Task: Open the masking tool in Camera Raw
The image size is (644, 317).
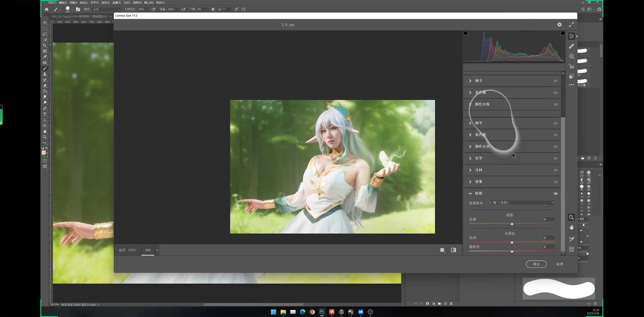Action: [x=571, y=56]
